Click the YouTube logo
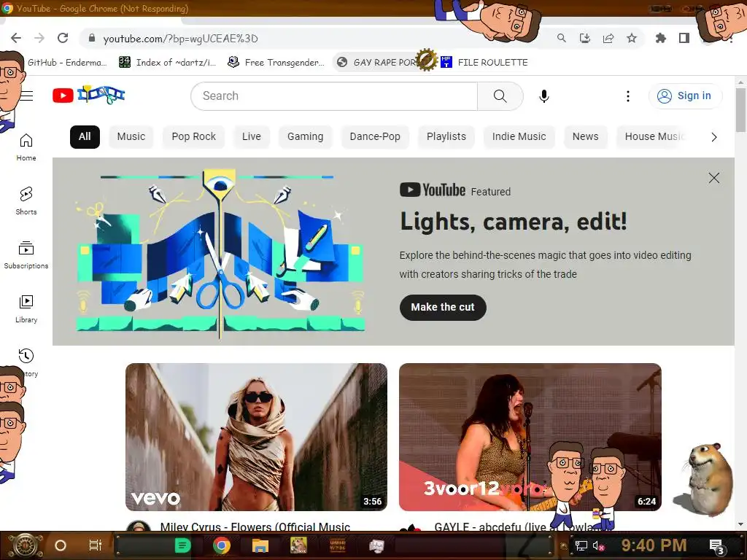The image size is (747, 560). 89,96
